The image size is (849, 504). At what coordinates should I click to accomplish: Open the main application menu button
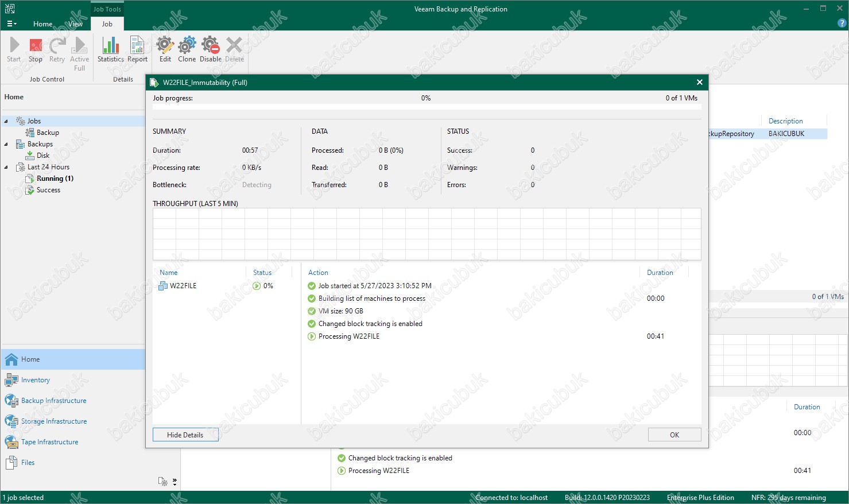coord(11,24)
